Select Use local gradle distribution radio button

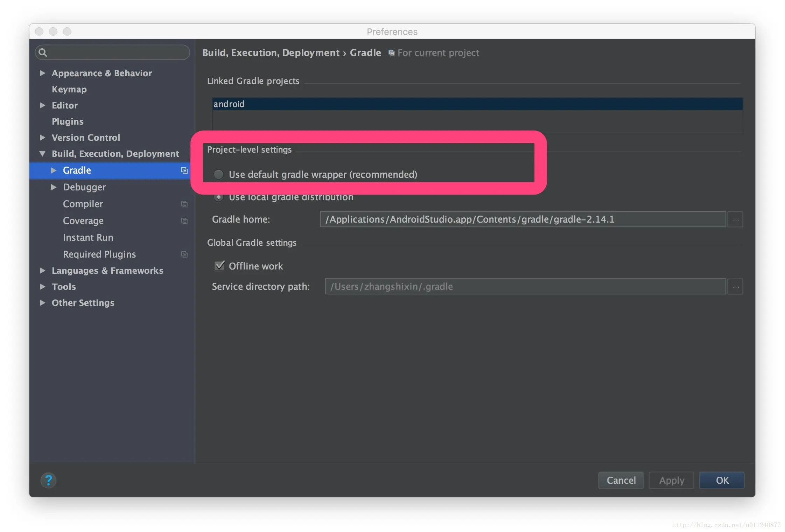click(x=218, y=197)
